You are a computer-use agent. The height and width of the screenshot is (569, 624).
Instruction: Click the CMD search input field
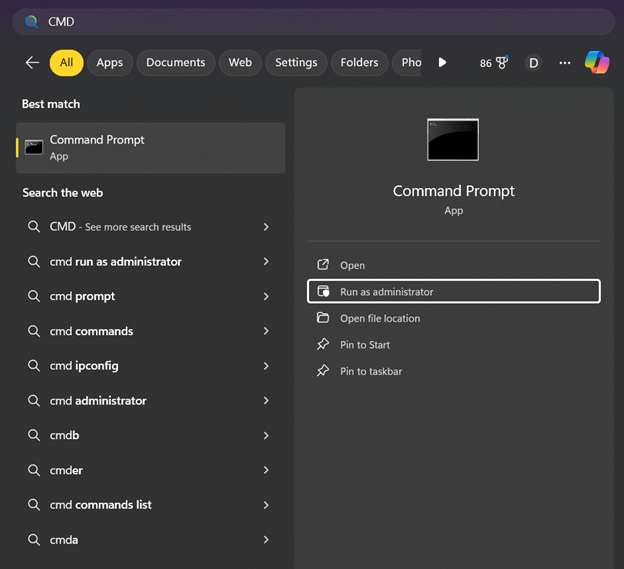point(314,21)
